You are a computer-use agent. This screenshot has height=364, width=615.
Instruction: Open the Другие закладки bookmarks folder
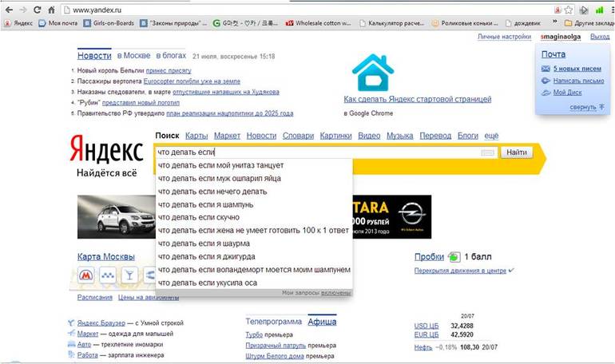585,23
